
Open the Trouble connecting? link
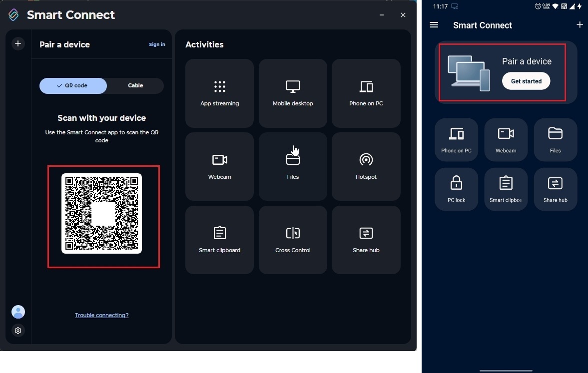pos(102,315)
